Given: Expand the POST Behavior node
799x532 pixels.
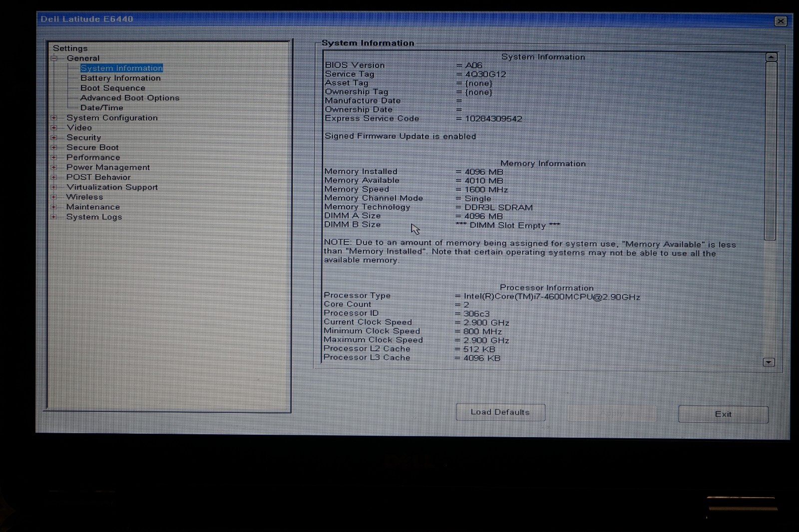Looking at the screenshot, I should coord(54,177).
